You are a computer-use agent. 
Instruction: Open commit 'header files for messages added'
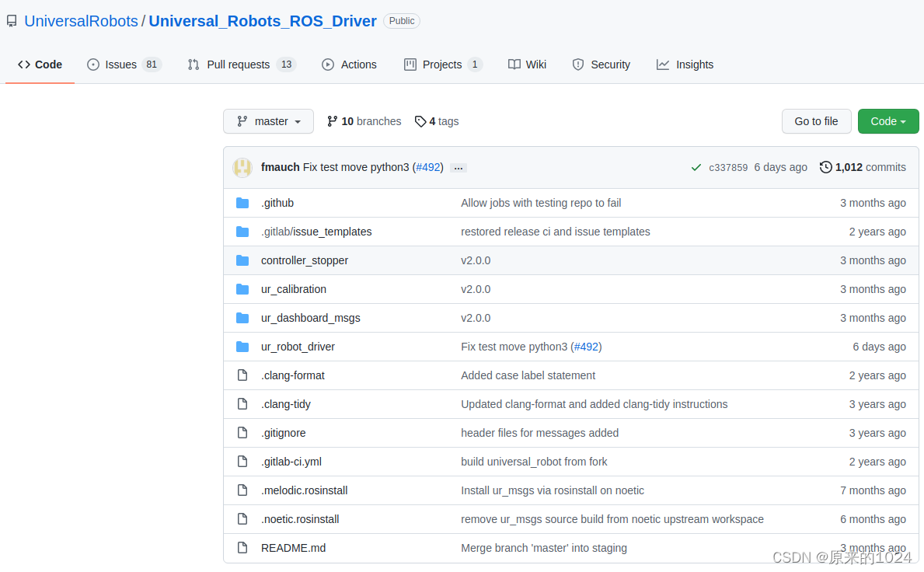click(540, 433)
